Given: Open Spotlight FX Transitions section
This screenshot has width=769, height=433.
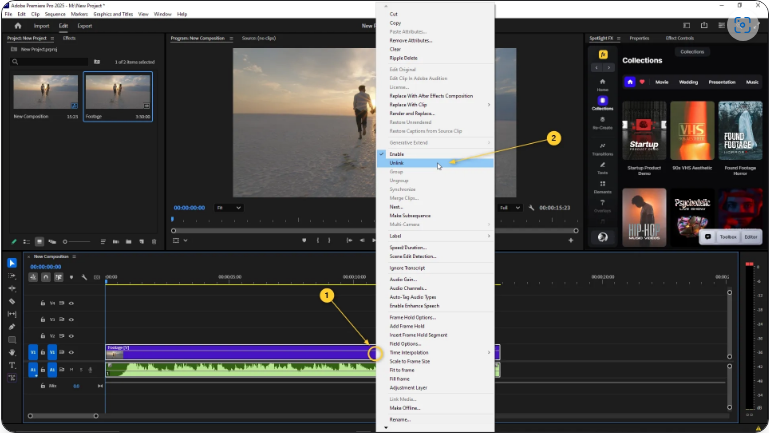Looking at the screenshot, I should pyautogui.click(x=602, y=149).
